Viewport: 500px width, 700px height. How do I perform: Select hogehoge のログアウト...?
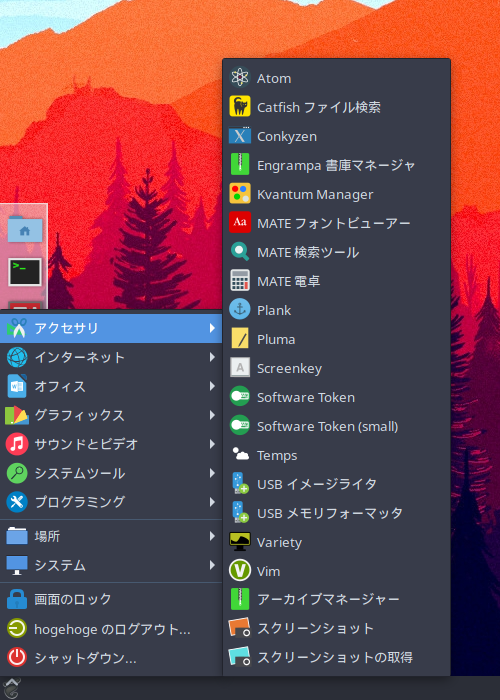point(111,629)
